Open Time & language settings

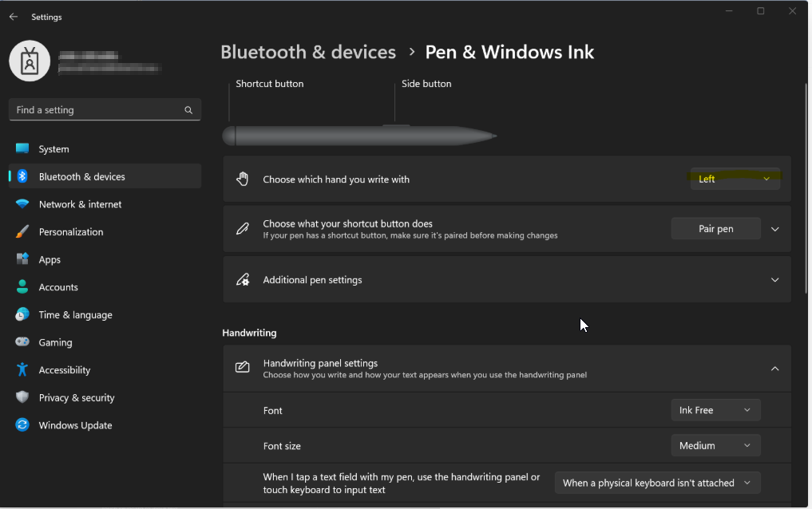[x=105, y=314]
